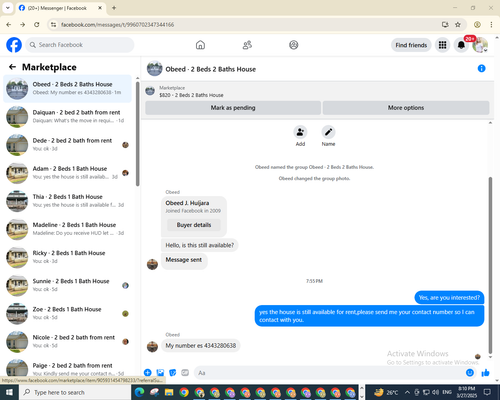Screen dimensions: 500x400
Task: Click the chat header group photo
Action: point(155,69)
